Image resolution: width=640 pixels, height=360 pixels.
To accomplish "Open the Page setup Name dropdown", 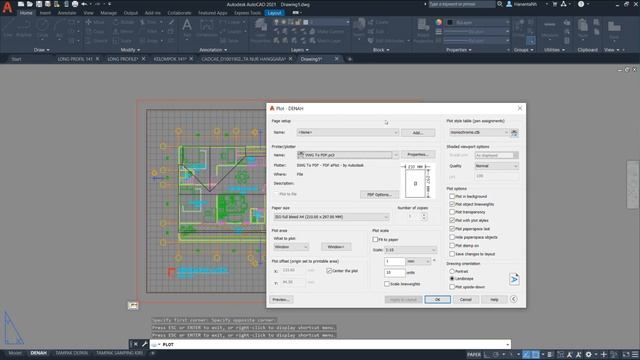I will click(x=348, y=133).
